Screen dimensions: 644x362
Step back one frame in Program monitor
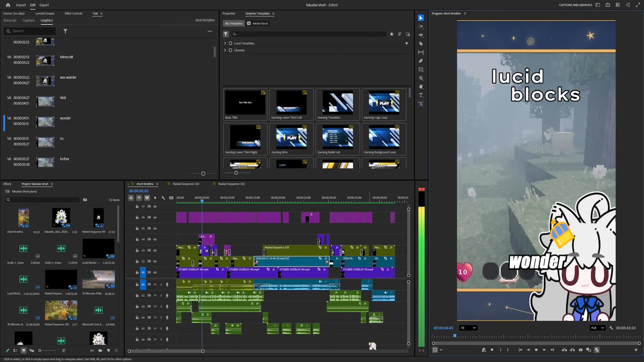(529, 350)
